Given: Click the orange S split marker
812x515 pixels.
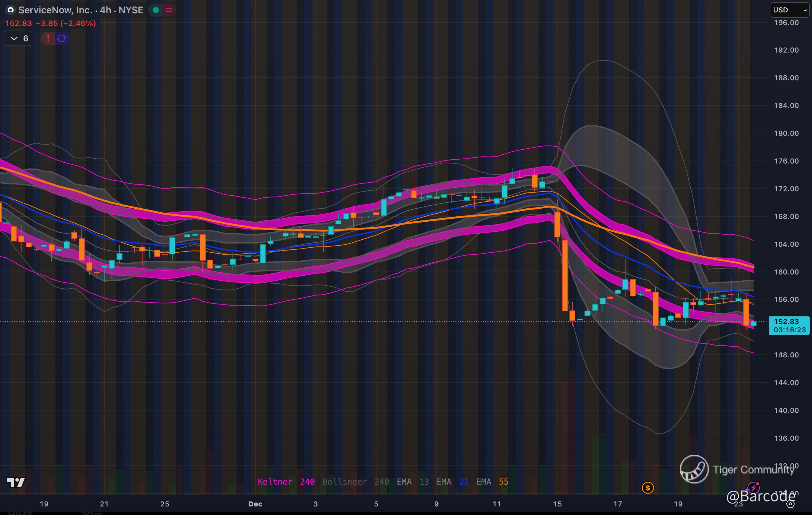Looking at the screenshot, I should click(647, 488).
